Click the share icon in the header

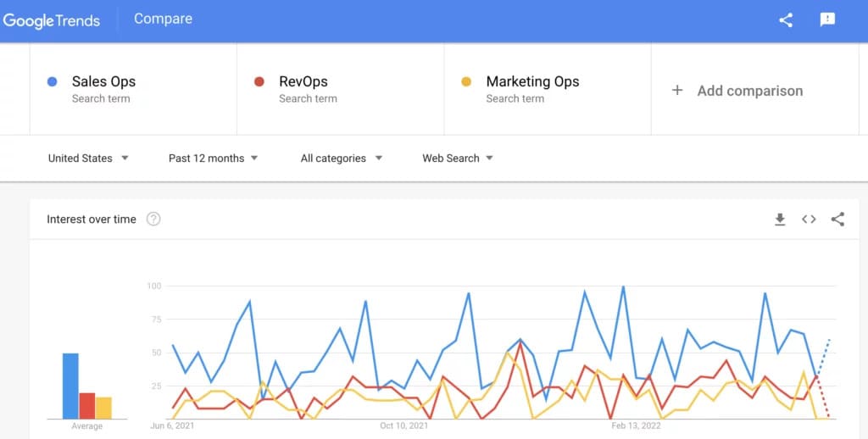(x=786, y=20)
